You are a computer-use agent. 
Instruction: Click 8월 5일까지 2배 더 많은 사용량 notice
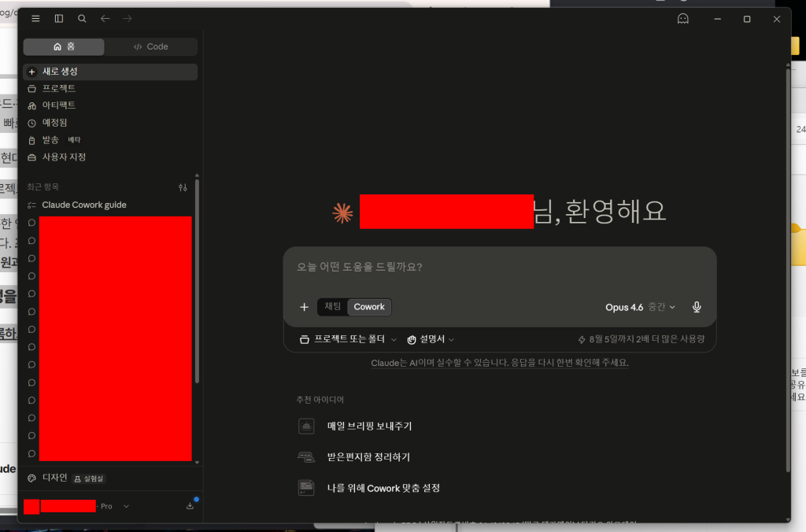(641, 339)
